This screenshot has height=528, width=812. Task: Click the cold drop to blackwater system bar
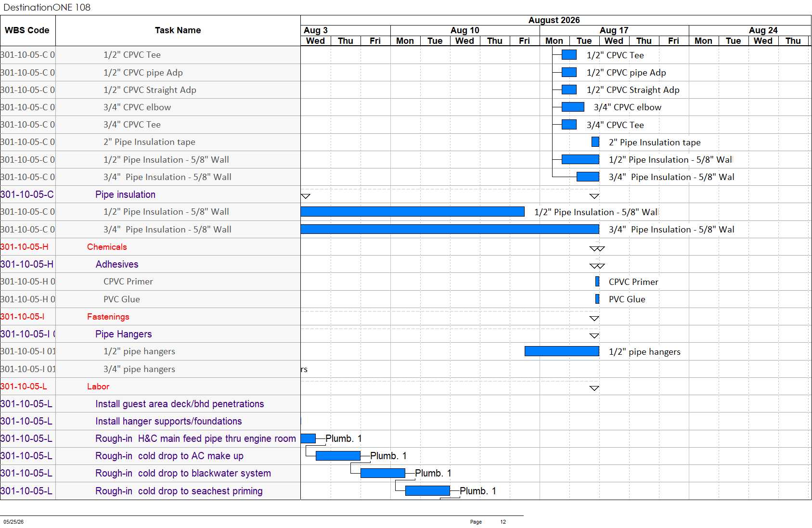click(x=383, y=473)
